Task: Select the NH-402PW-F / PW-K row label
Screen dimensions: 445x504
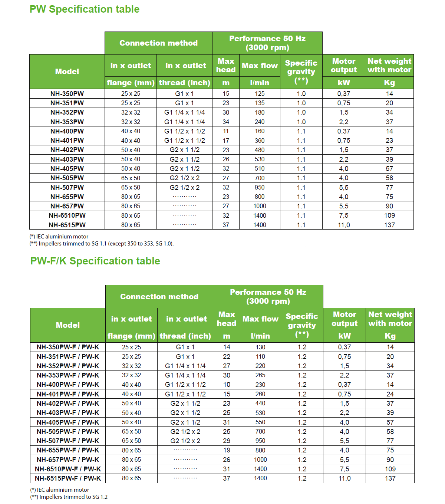Action: [68, 403]
